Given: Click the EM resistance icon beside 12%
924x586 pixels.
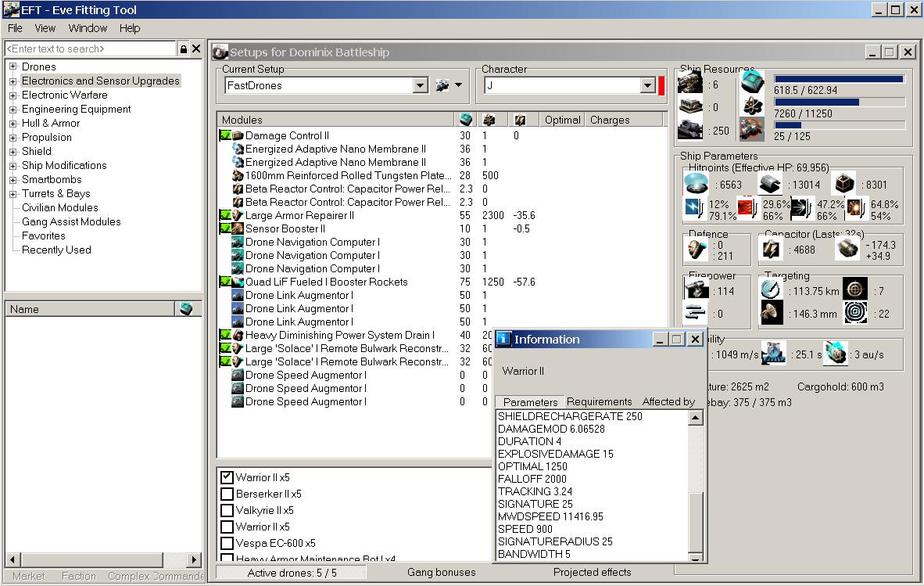Looking at the screenshot, I should (x=694, y=208).
